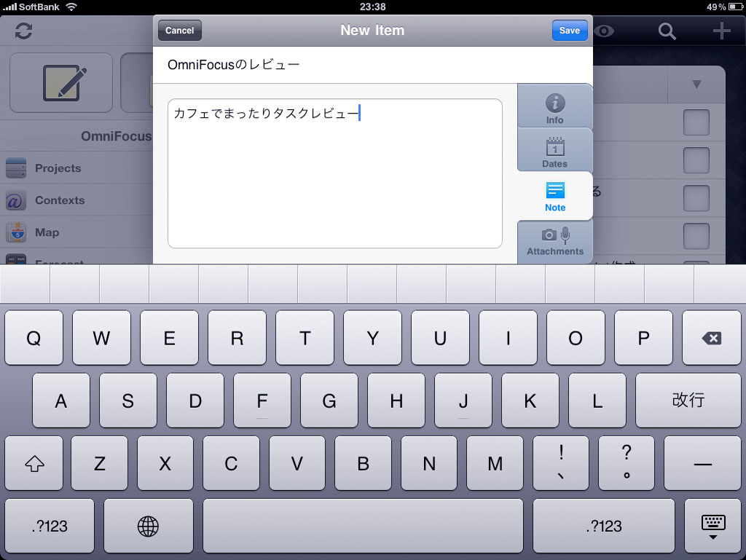
Task: Open Map in the sidebar
Action: point(76,232)
